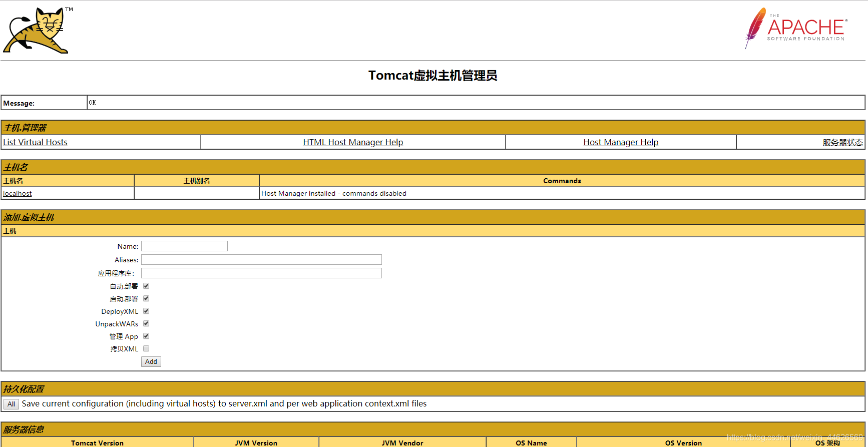Click the 服务器信息 section heading
This screenshot has height=447, width=868.
tap(24, 429)
